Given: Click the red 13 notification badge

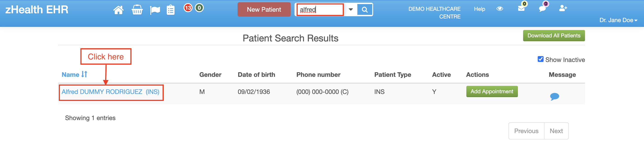Looking at the screenshot, I should tap(188, 7).
